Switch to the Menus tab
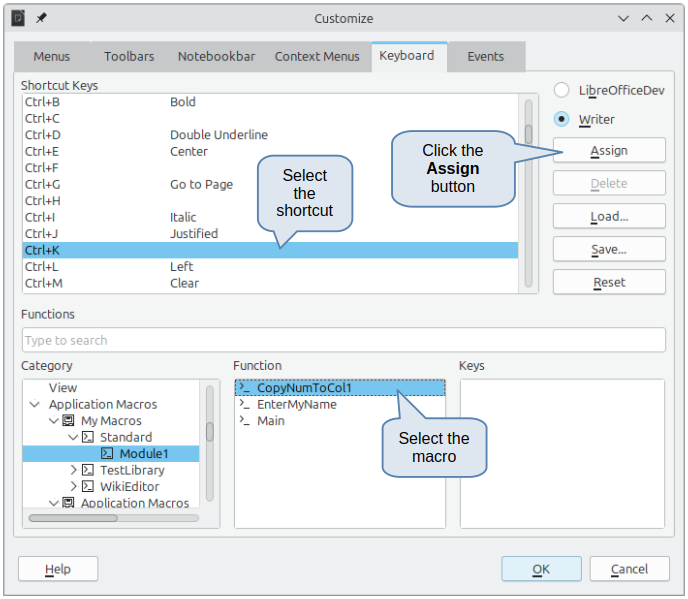The image size is (688, 599). tap(52, 57)
